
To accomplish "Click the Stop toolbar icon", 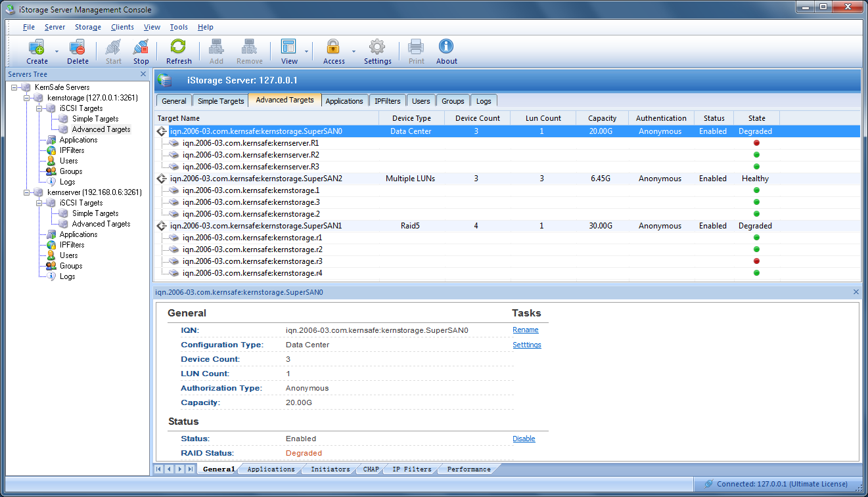I will pos(141,47).
